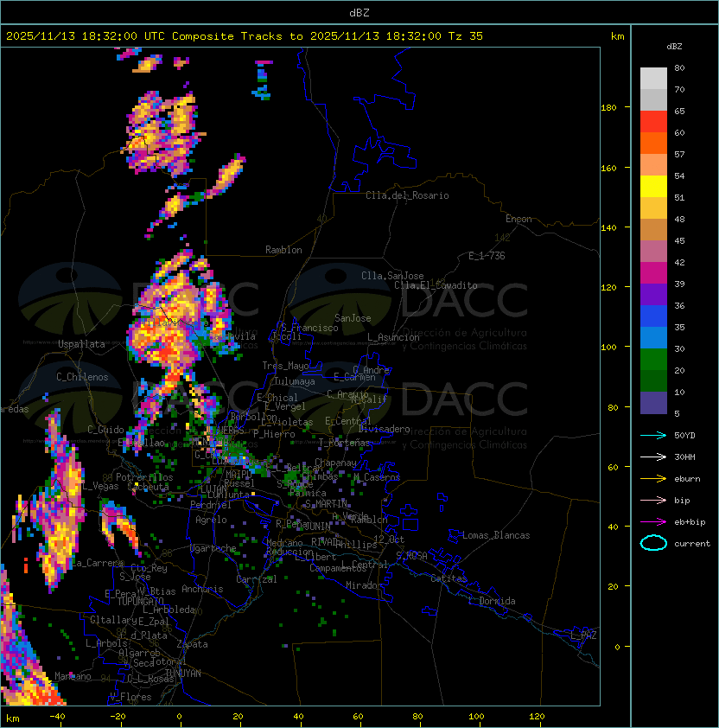Click the 'E_1-736' map label

(x=487, y=256)
